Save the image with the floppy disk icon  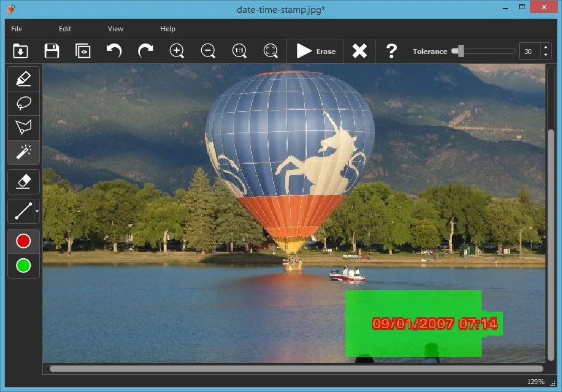(x=52, y=51)
